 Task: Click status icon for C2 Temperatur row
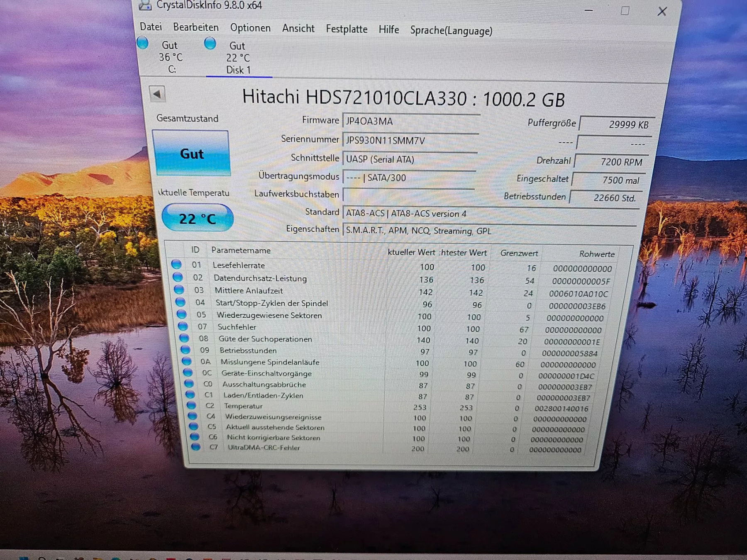click(x=191, y=405)
